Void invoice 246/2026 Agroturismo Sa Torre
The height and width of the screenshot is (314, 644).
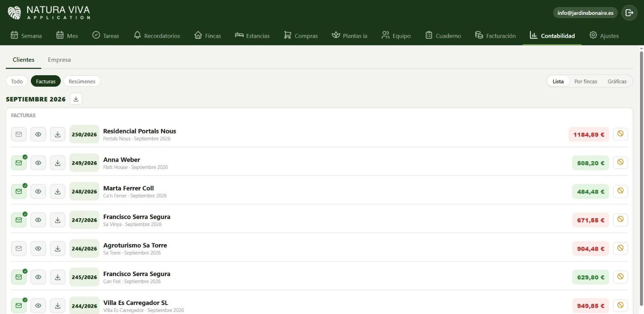pos(620,248)
